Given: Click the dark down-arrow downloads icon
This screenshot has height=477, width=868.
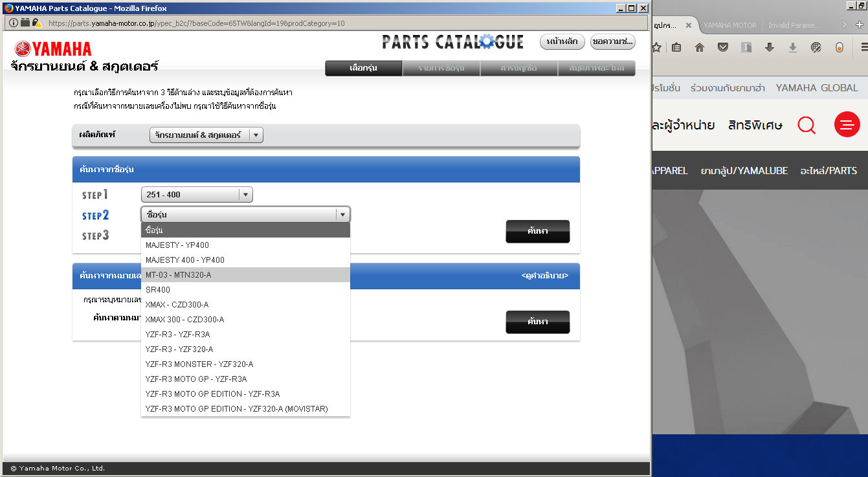Looking at the screenshot, I should 770,47.
